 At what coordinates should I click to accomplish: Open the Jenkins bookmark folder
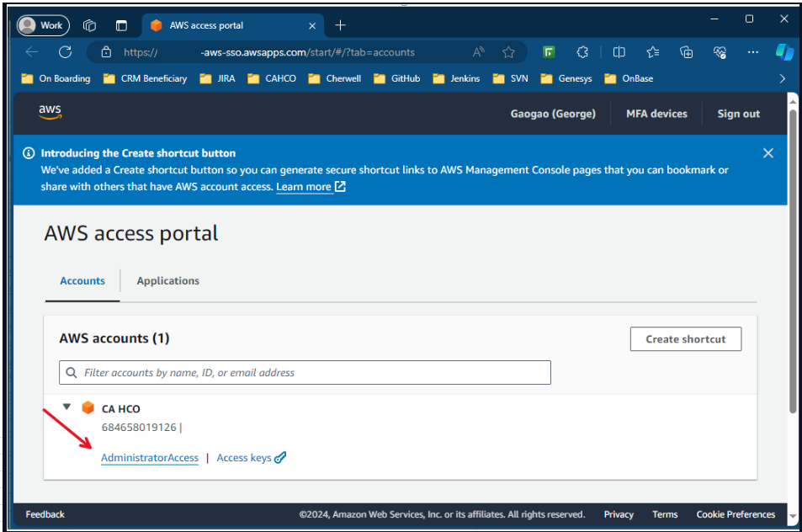click(456, 78)
